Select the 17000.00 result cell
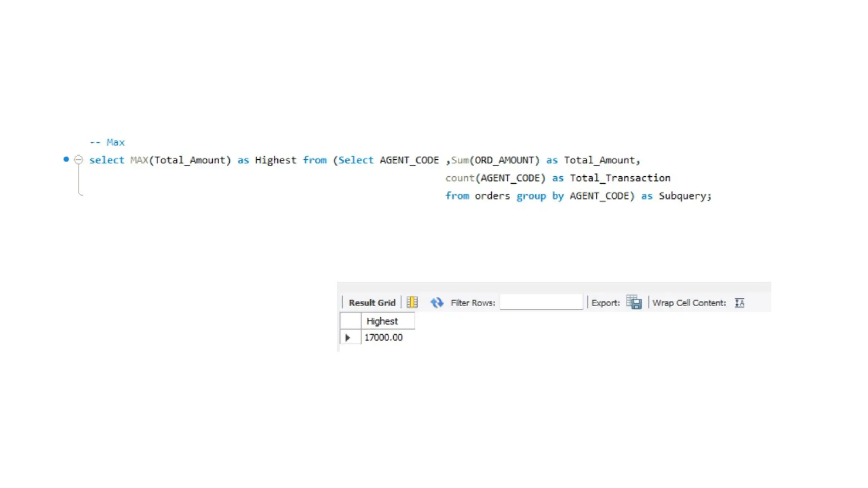 [384, 338]
